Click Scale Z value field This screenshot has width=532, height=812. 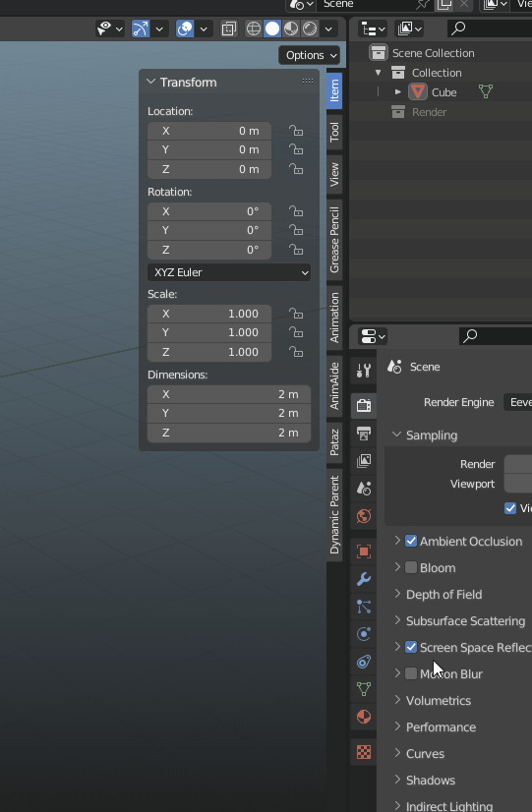pos(209,352)
